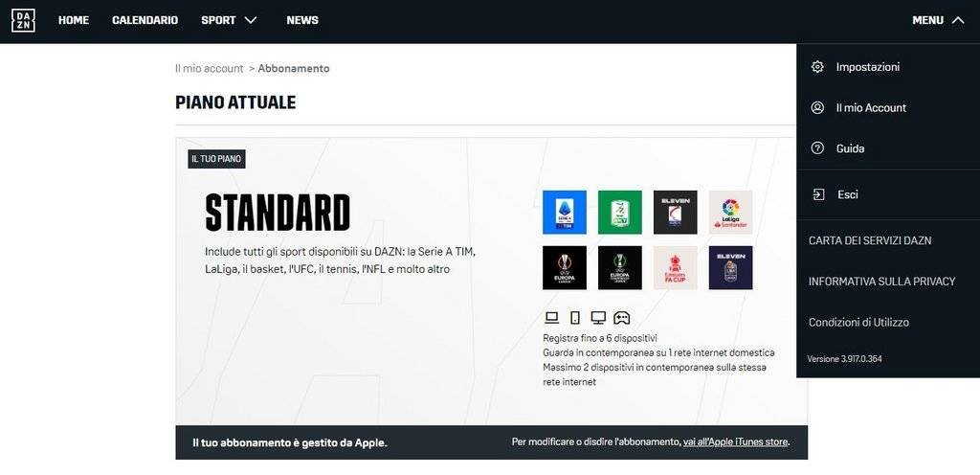Click the desktop monitor device icon

click(598, 318)
